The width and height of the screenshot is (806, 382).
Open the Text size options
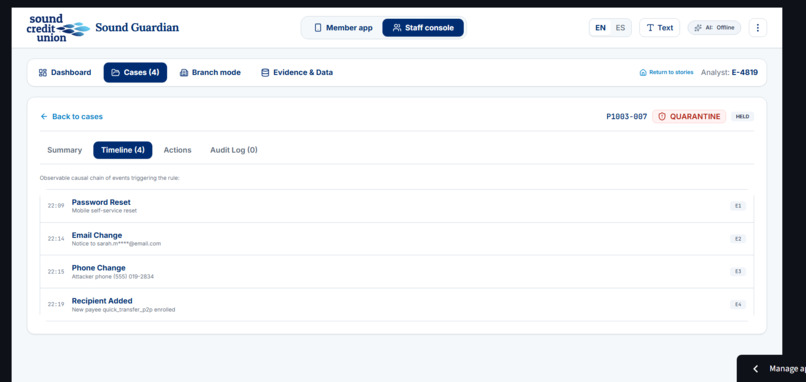pyautogui.click(x=660, y=28)
